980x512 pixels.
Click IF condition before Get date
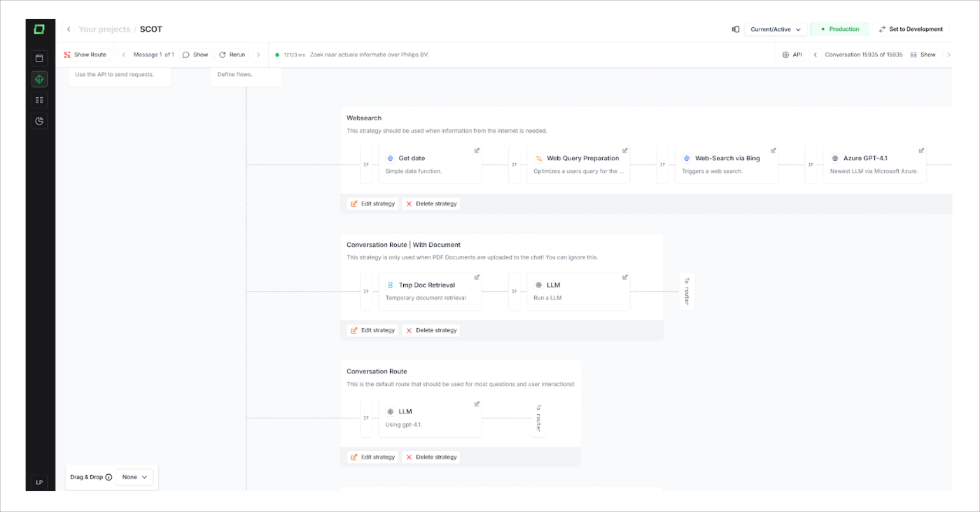pos(366,165)
